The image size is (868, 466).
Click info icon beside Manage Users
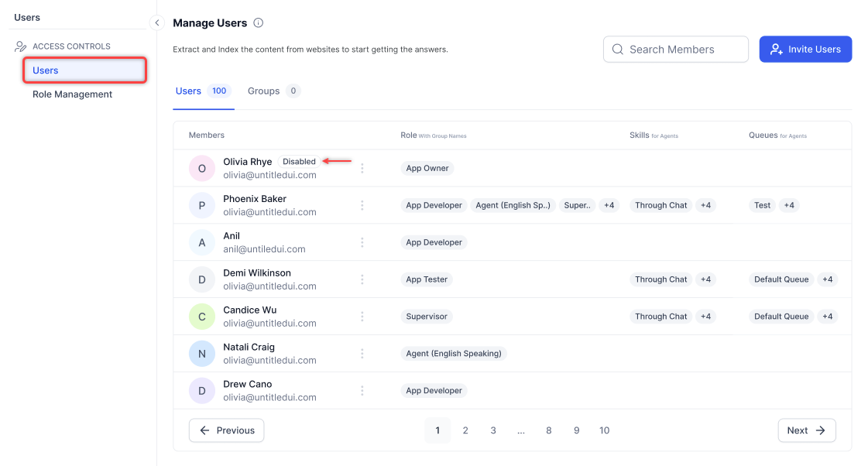point(259,23)
